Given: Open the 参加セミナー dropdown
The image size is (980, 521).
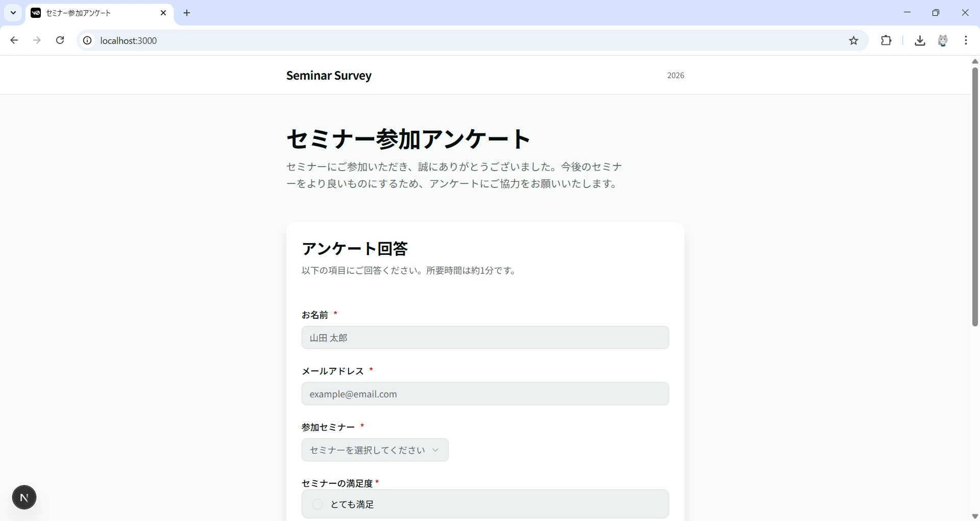Looking at the screenshot, I should pyautogui.click(x=375, y=450).
